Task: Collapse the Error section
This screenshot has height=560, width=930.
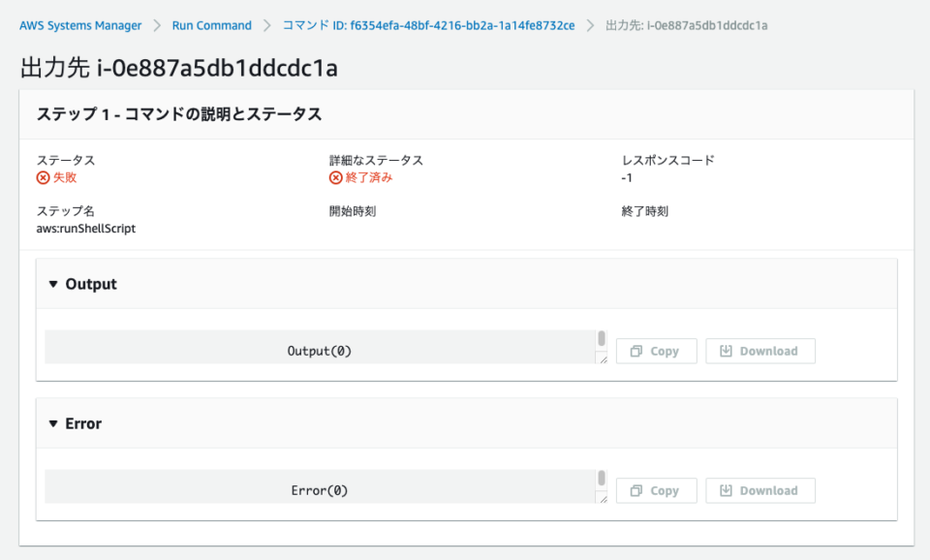Action: coord(53,423)
